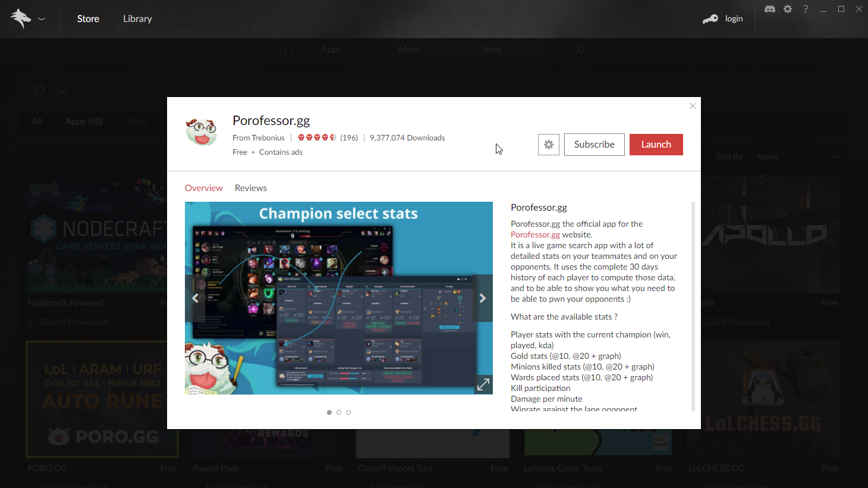Click the search icon in store navigation
Screen dimensions: 868x488
coord(580,49)
